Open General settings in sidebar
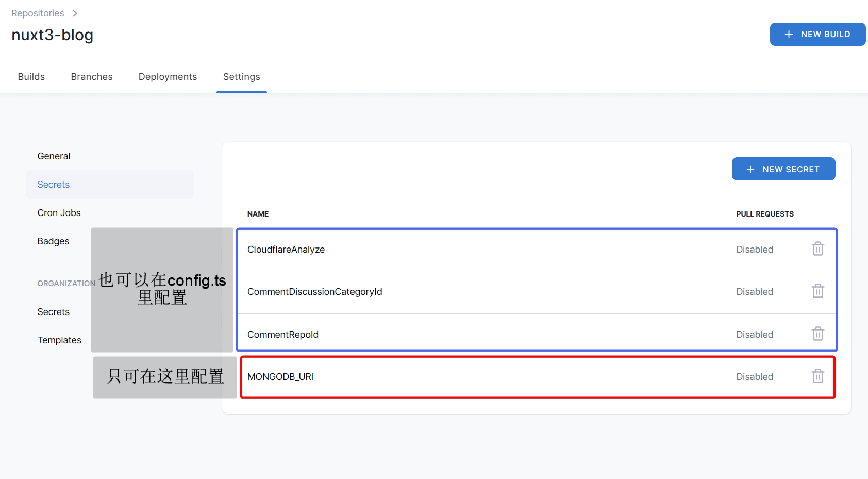This screenshot has height=479, width=868. tap(54, 156)
